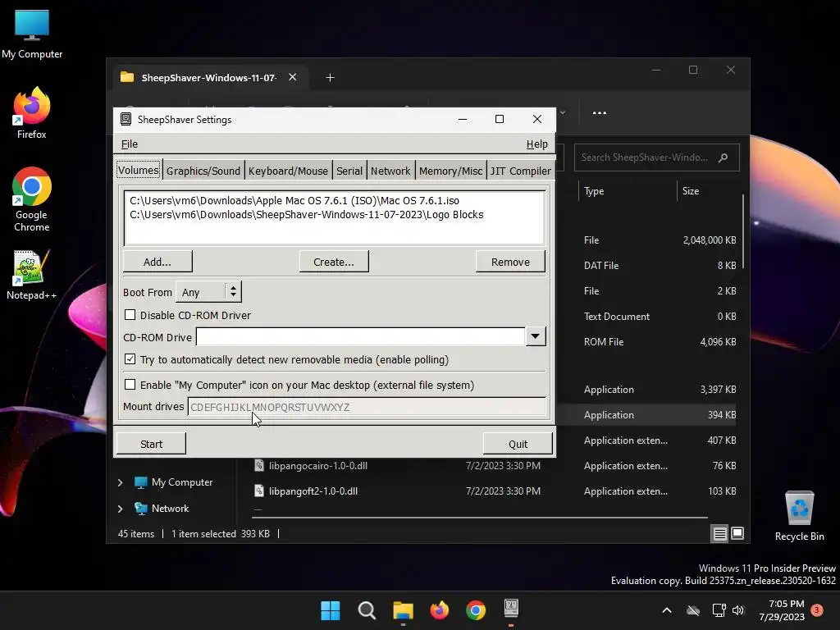Viewport: 840px width, 630px height.
Task: Launch Firefox from the taskbar
Action: pyautogui.click(x=440, y=610)
